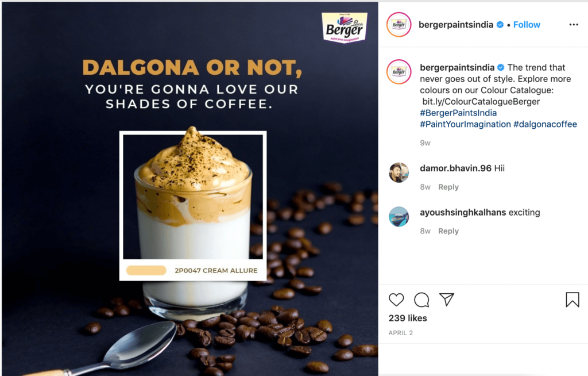Open the #PaintYourImagination hashtag
The width and height of the screenshot is (588, 376).
point(465,124)
